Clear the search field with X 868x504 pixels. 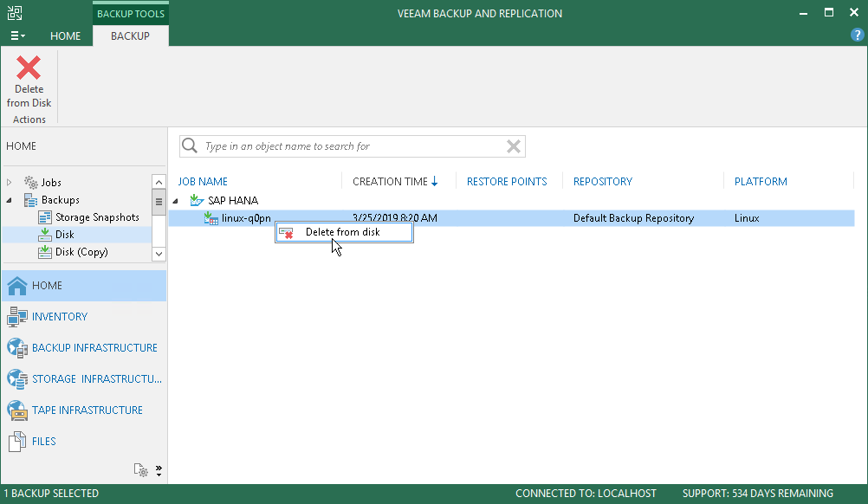pyautogui.click(x=513, y=146)
